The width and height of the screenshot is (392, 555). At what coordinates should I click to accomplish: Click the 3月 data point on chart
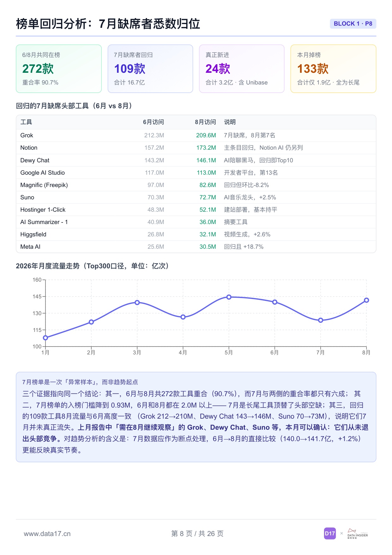[137, 302]
